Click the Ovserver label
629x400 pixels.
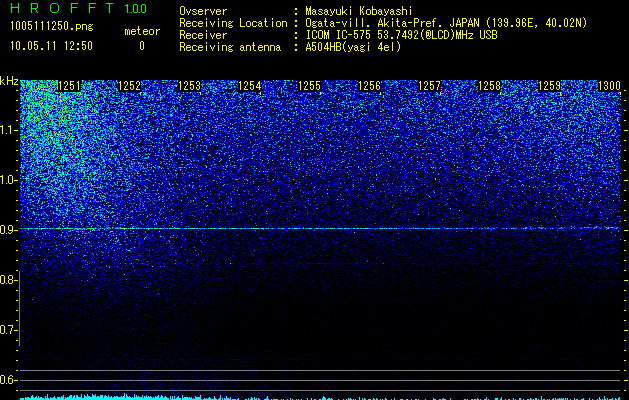pyautogui.click(x=203, y=11)
